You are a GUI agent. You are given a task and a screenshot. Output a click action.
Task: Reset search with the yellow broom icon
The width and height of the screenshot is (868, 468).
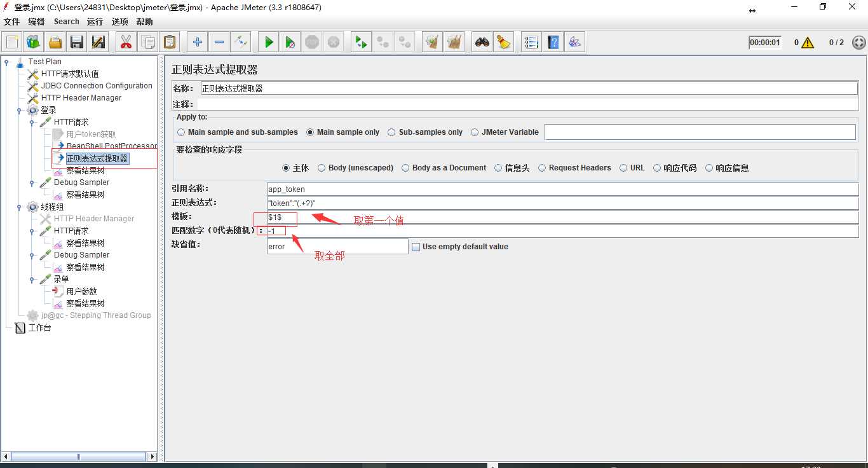pyautogui.click(x=504, y=42)
